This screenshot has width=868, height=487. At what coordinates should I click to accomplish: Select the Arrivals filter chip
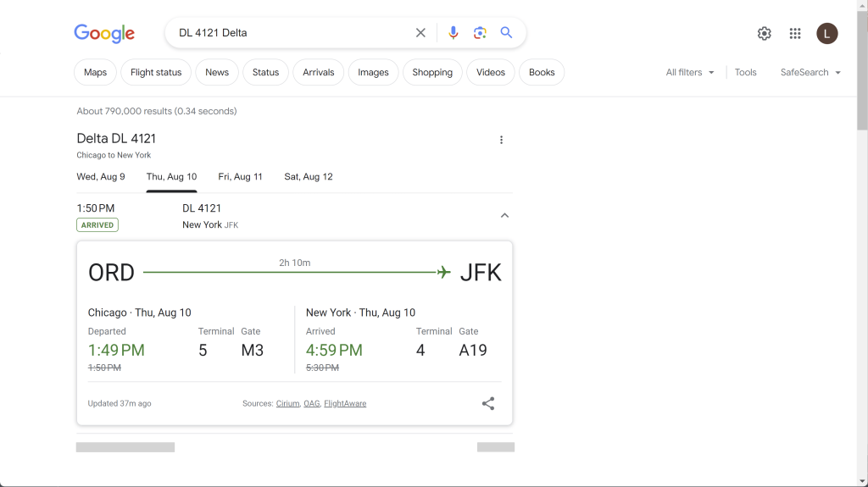point(319,73)
